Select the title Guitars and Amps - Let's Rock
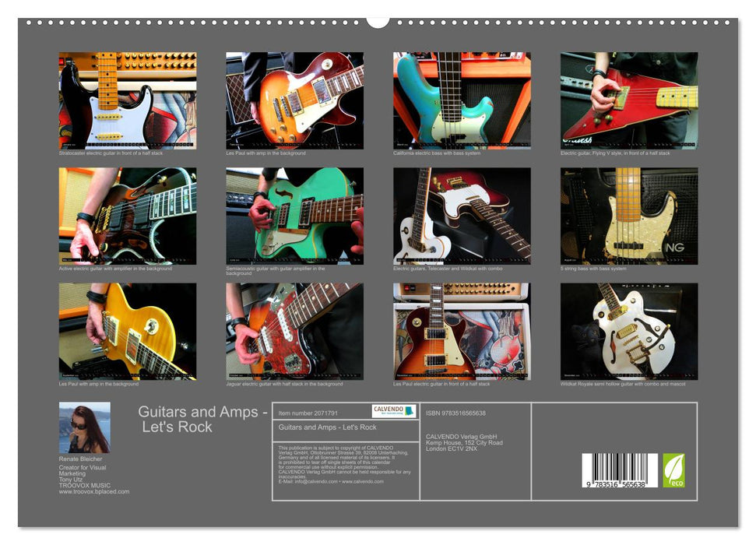Image resolution: width=756 pixels, height=545 pixels. tap(201, 418)
